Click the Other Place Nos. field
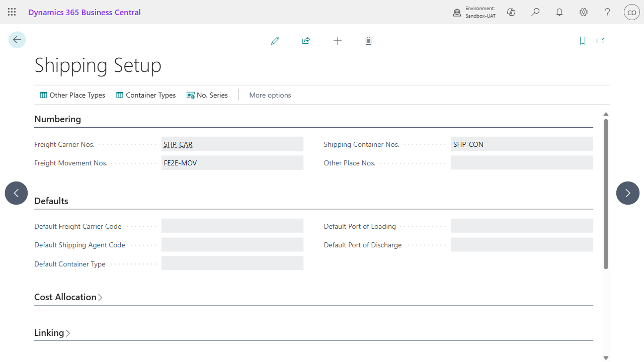 (522, 163)
